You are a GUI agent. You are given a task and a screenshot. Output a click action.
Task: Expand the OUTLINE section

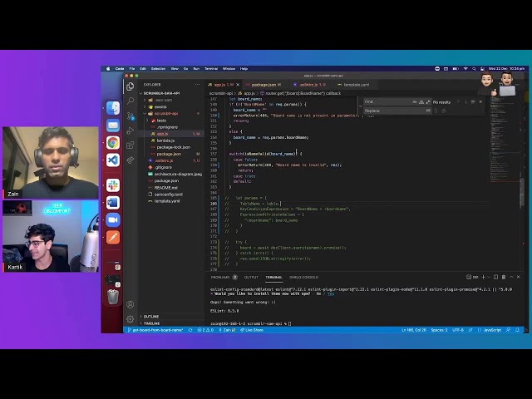(151, 316)
